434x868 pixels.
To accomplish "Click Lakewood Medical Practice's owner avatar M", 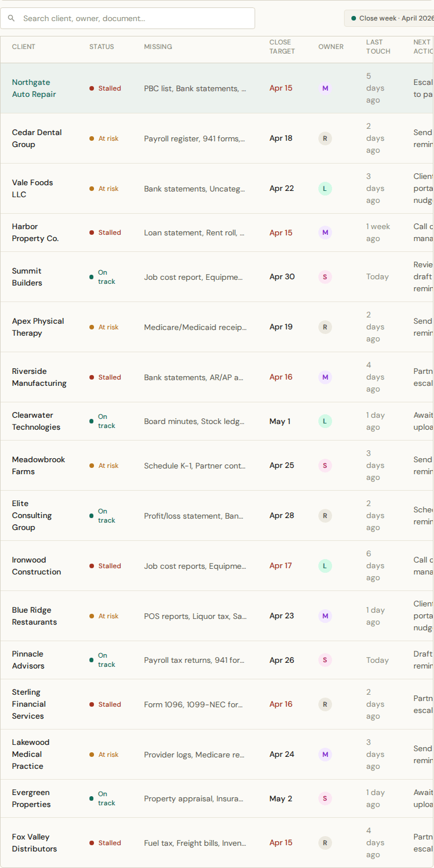I will click(325, 755).
